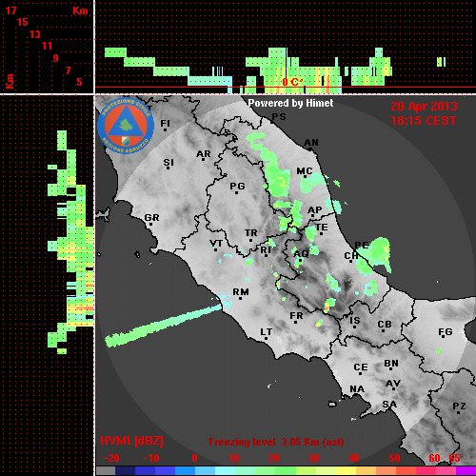476x476 pixels.
Task: Click the '13' altitude axis label
Action: coord(35,34)
